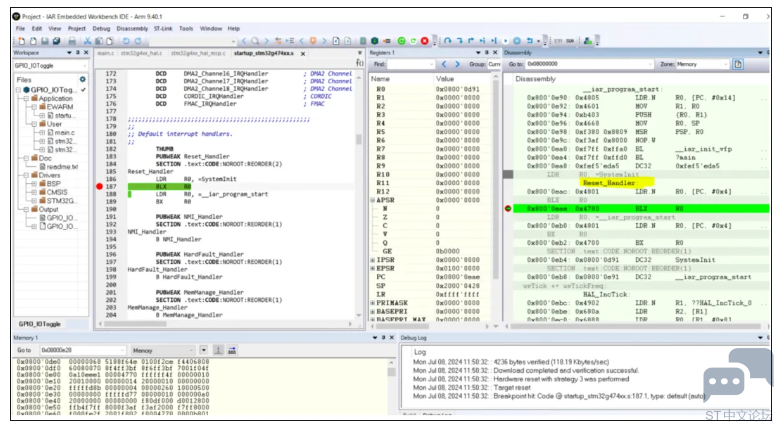The image size is (782, 431).
Task: Open the workspace configuration GPIO_IOToggle dropdown
Action: 84,65
